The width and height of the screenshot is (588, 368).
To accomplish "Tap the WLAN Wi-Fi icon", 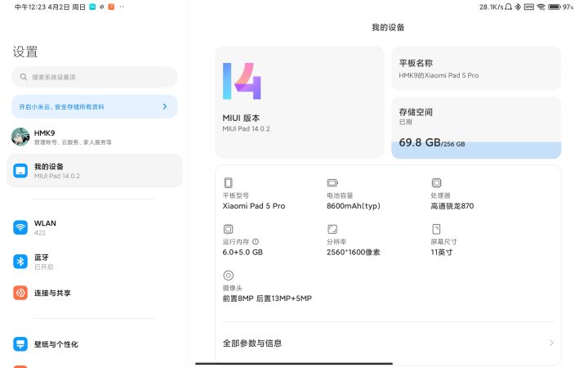I will pyautogui.click(x=20, y=227).
